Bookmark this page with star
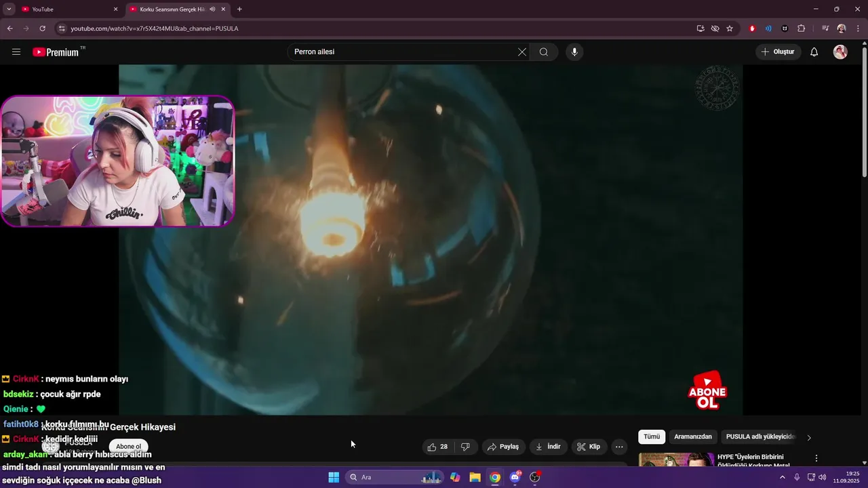The height and width of the screenshot is (488, 868). pyautogui.click(x=730, y=28)
